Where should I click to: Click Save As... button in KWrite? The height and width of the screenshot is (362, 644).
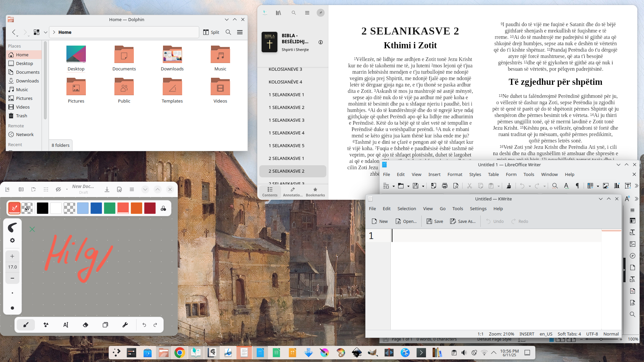tap(463, 221)
